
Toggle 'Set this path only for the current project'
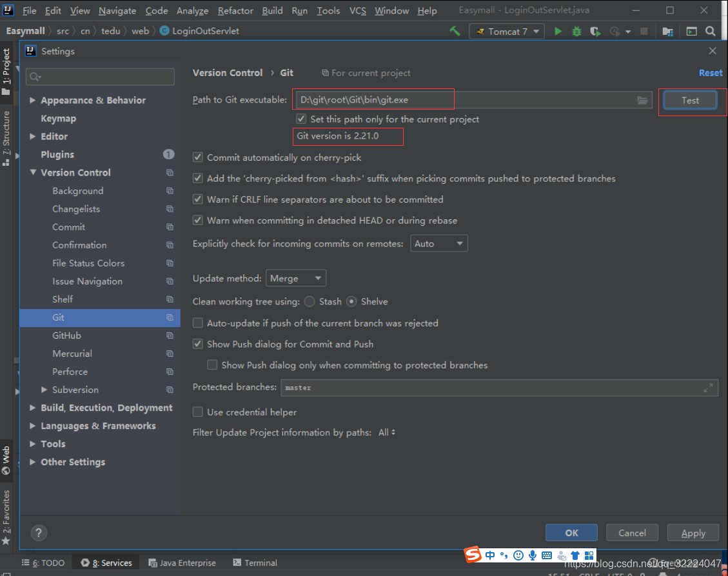tap(301, 119)
